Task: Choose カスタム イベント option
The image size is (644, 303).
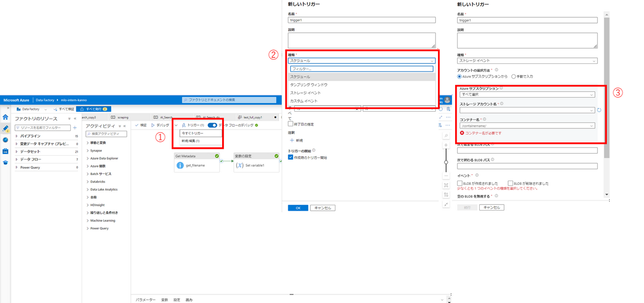Action: pyautogui.click(x=362, y=101)
